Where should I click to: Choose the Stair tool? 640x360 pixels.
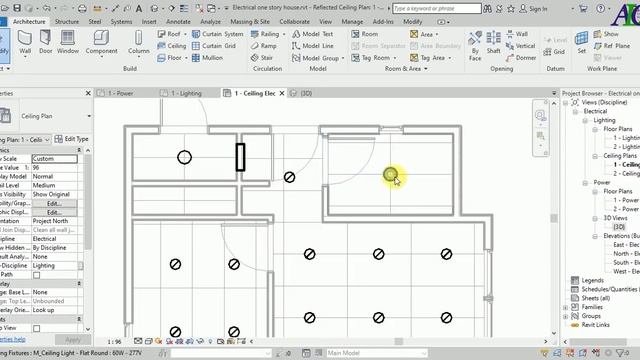pos(262,58)
